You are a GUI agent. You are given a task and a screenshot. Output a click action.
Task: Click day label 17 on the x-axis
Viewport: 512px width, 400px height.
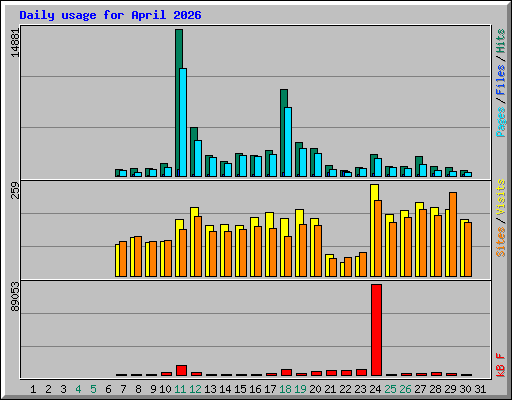(x=270, y=389)
